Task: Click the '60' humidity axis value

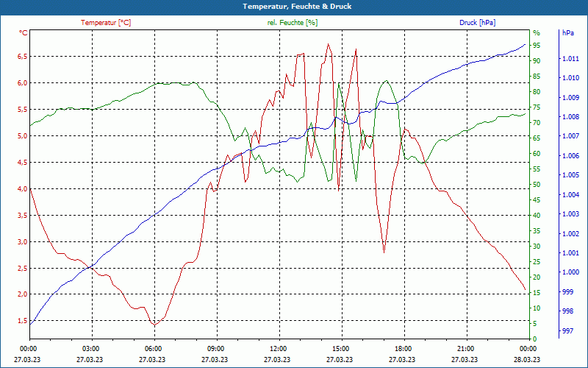Action: [537, 154]
